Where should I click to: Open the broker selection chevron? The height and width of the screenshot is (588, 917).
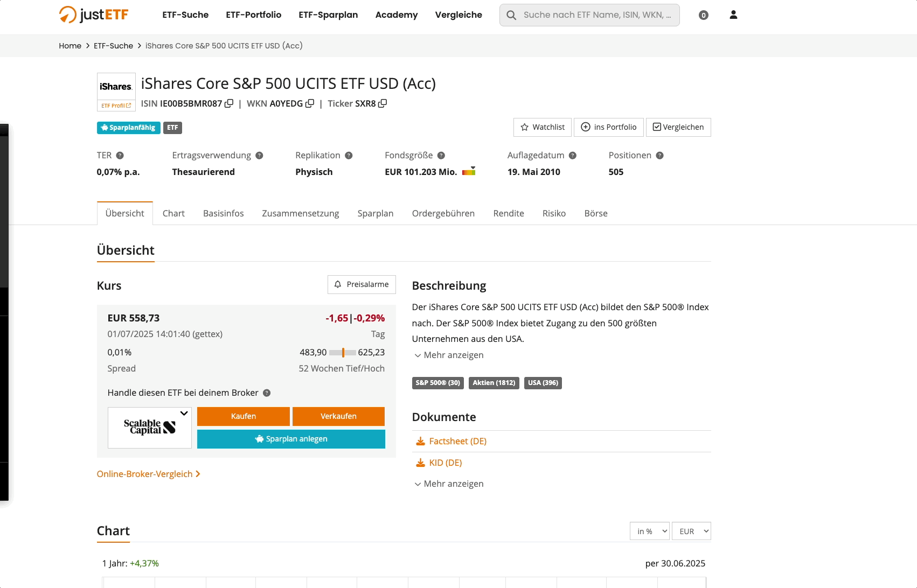184,414
